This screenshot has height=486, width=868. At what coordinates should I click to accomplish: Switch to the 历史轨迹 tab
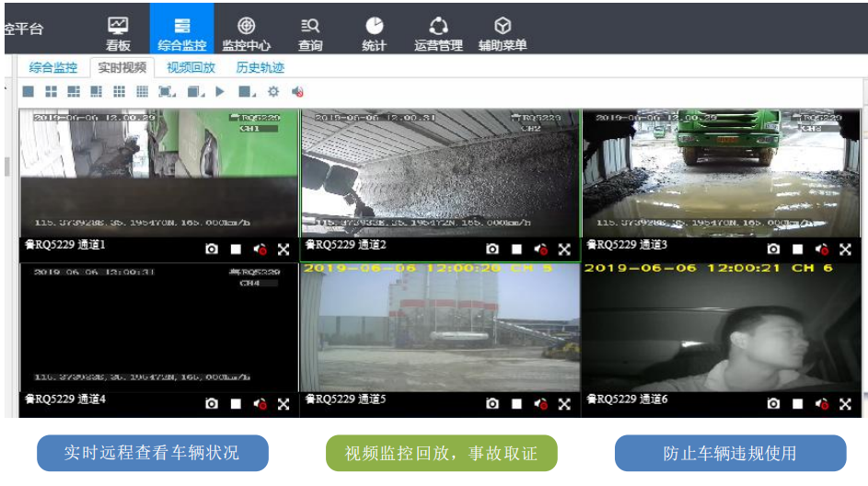point(260,67)
